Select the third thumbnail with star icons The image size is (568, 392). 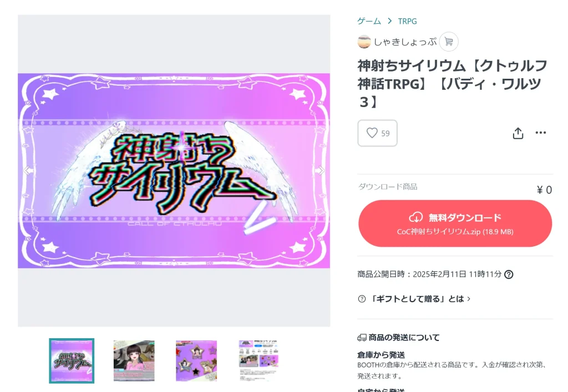point(196,361)
